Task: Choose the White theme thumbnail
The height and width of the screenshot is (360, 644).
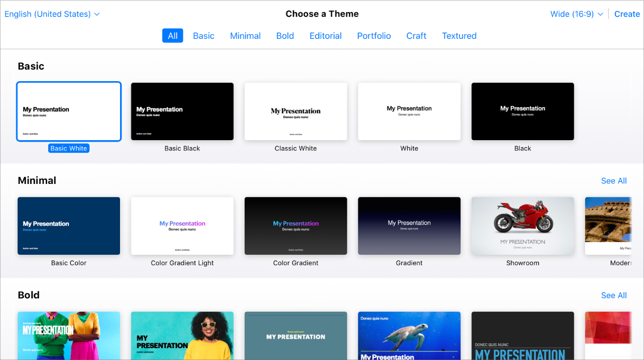Action: pos(409,112)
